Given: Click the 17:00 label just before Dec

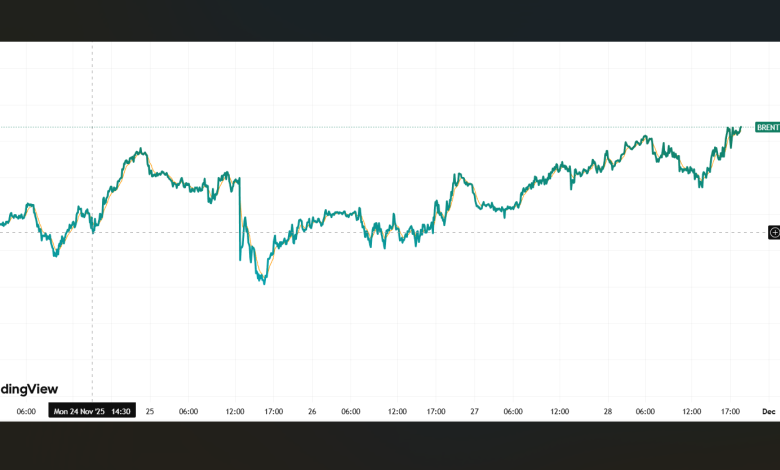Looking at the screenshot, I should pos(731,411).
